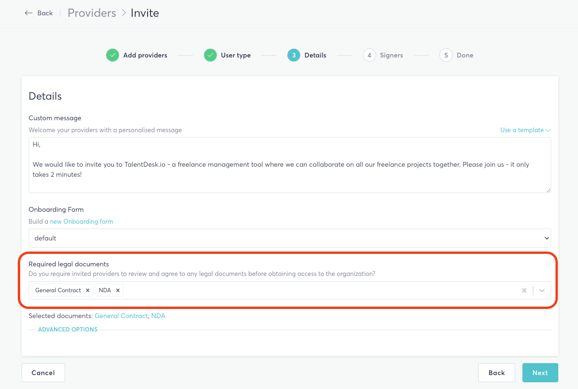This screenshot has width=578, height=389.
Task: Click green checkmark for User type step
Action: point(210,55)
